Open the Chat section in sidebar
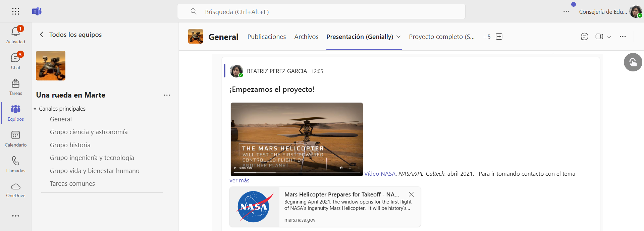644x231 pixels. pos(16,61)
